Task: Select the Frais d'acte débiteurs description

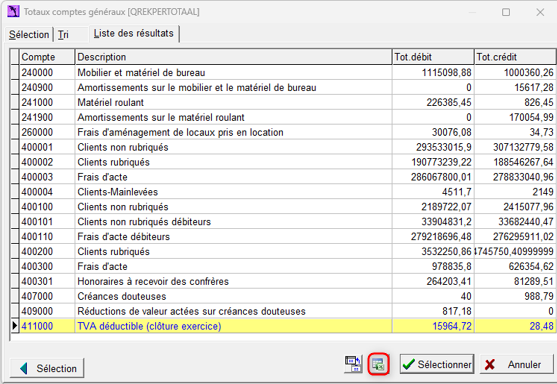Action: (233, 237)
